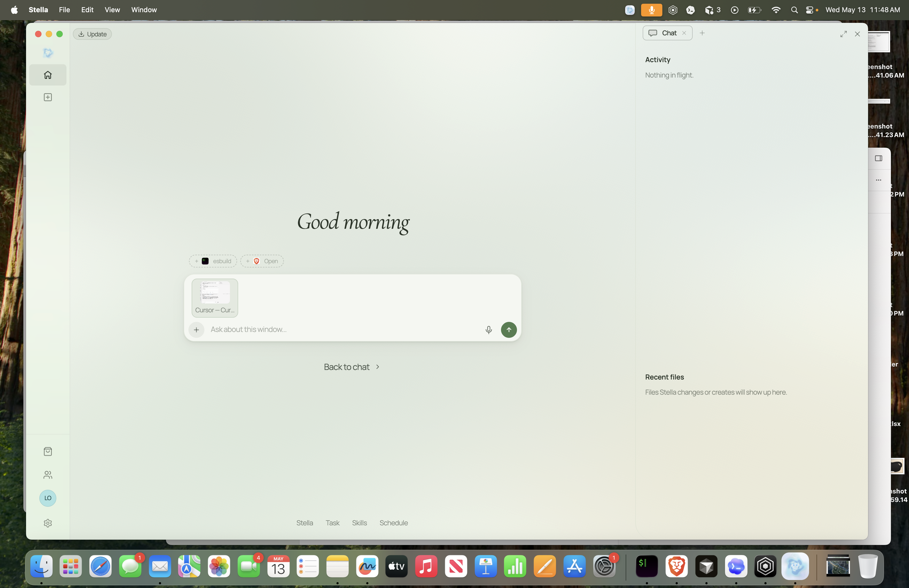Click the new item plus-square sidebar icon
Viewport: 909px width, 588px height.
(x=48, y=97)
